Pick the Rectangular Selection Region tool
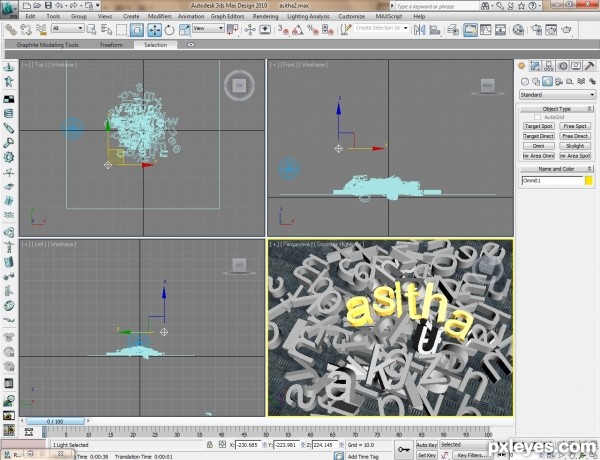This screenshot has height=460, width=600. pyautogui.click(x=122, y=29)
